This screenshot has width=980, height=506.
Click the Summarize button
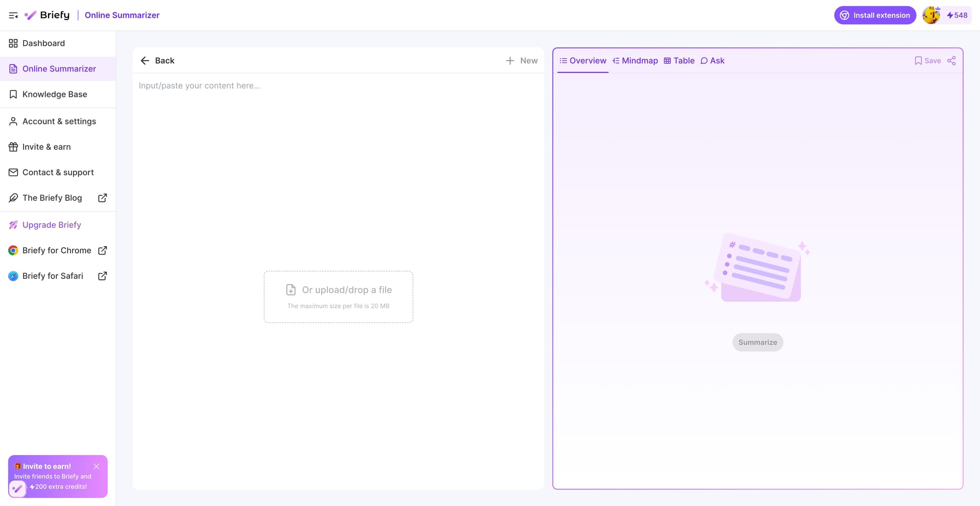coord(758,342)
